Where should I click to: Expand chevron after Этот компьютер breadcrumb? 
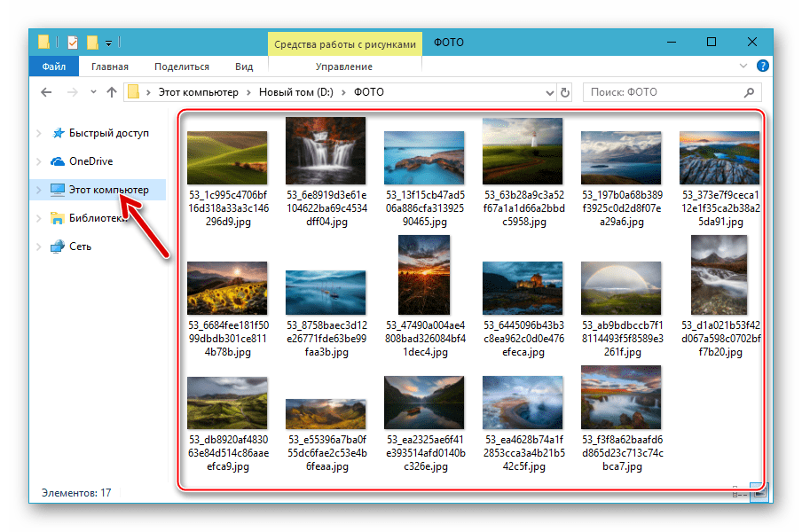point(248,92)
